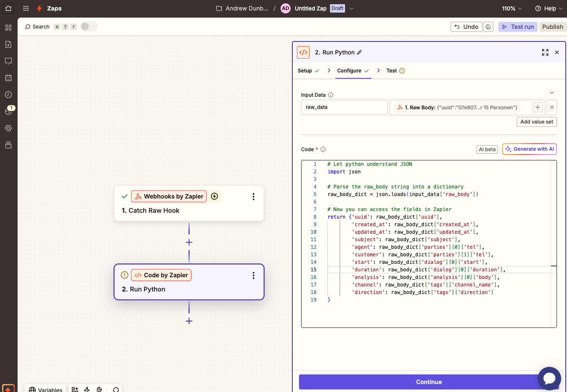
Task: Open the status icon with badge 1
Action: [x=9, y=111]
